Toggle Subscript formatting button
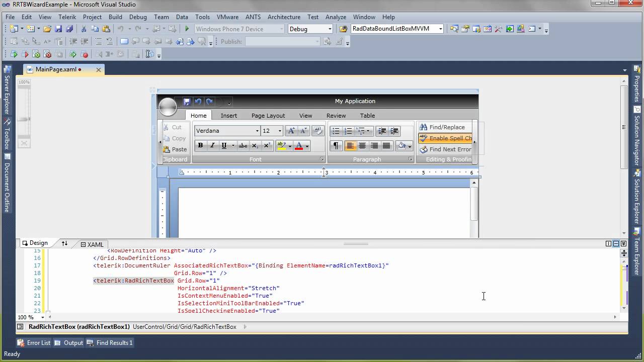Image resolution: width=644 pixels, height=362 pixels. tap(255, 146)
